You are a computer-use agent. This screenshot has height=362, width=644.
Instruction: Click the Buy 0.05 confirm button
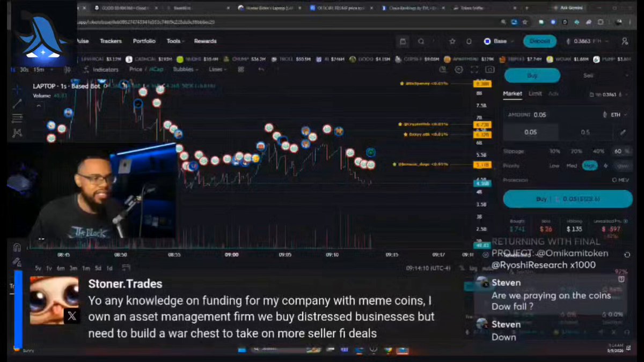[568, 199]
